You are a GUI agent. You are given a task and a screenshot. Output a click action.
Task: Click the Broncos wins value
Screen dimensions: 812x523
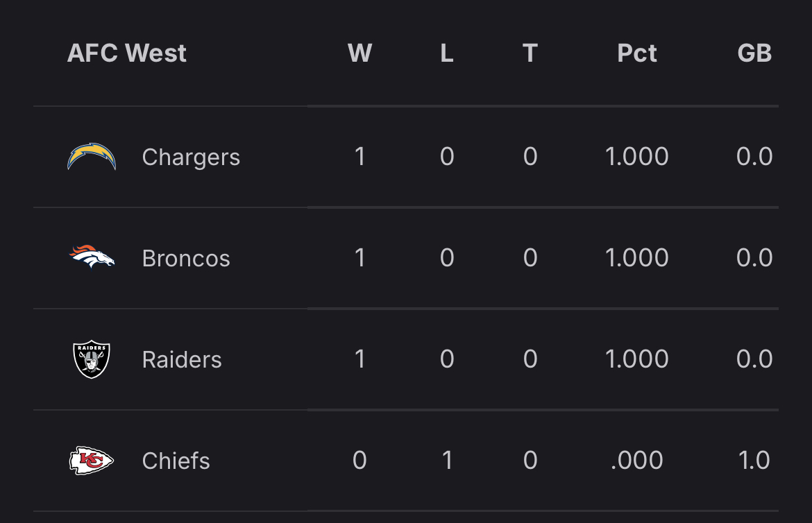[x=360, y=258]
